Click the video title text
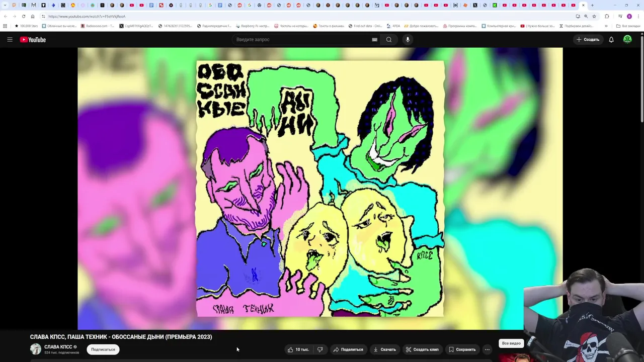 121,337
